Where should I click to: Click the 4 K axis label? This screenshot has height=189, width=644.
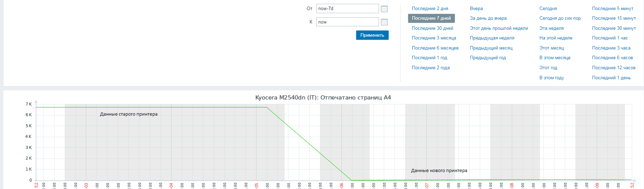point(28,137)
